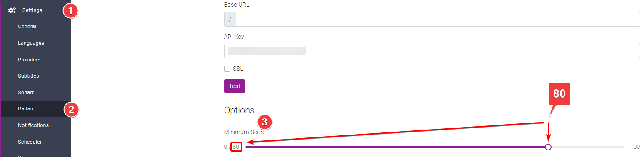Open General settings page
Viewport: 644px width, 157px height.
pyautogui.click(x=27, y=27)
